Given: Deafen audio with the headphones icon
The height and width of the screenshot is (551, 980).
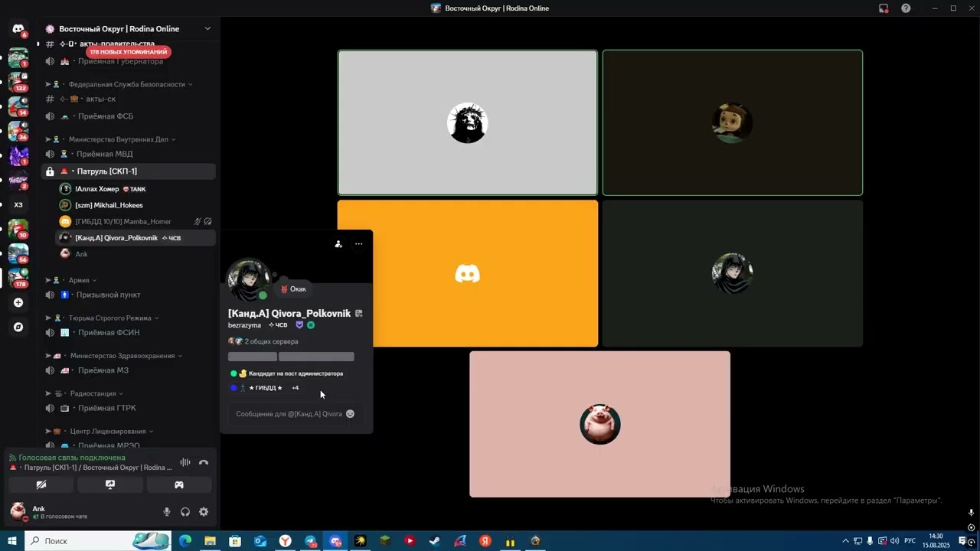Looking at the screenshot, I should coord(185,512).
